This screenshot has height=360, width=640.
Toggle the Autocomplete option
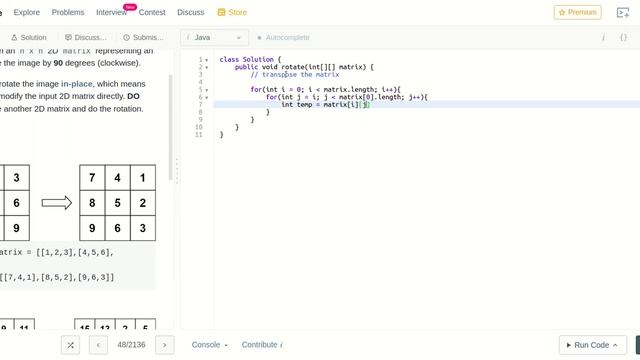pyautogui.click(x=283, y=38)
